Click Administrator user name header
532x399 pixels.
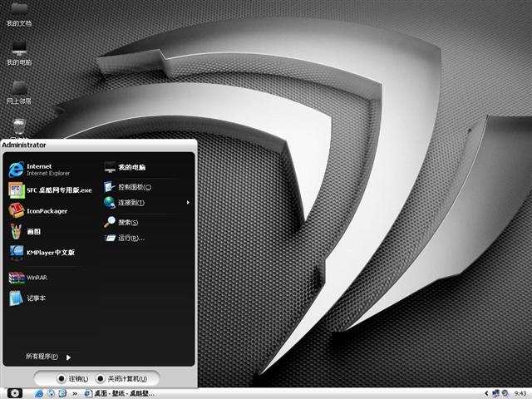[x=24, y=145]
